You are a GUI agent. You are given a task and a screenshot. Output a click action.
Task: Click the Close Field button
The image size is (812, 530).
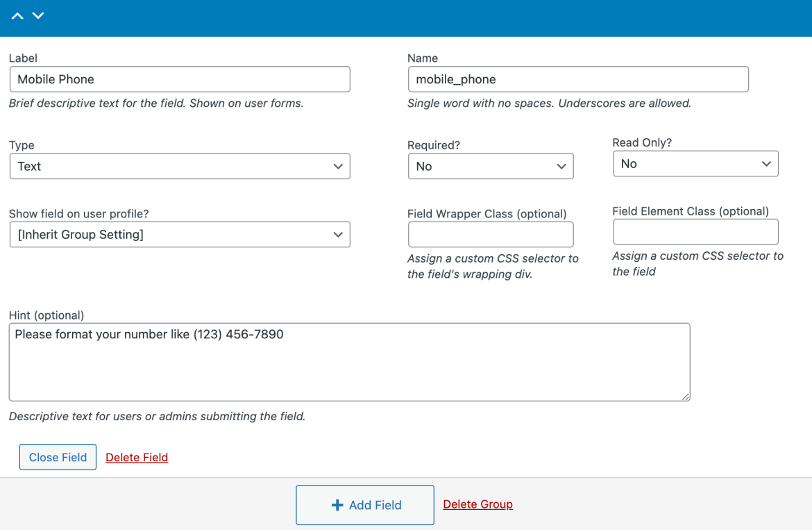pyautogui.click(x=58, y=456)
